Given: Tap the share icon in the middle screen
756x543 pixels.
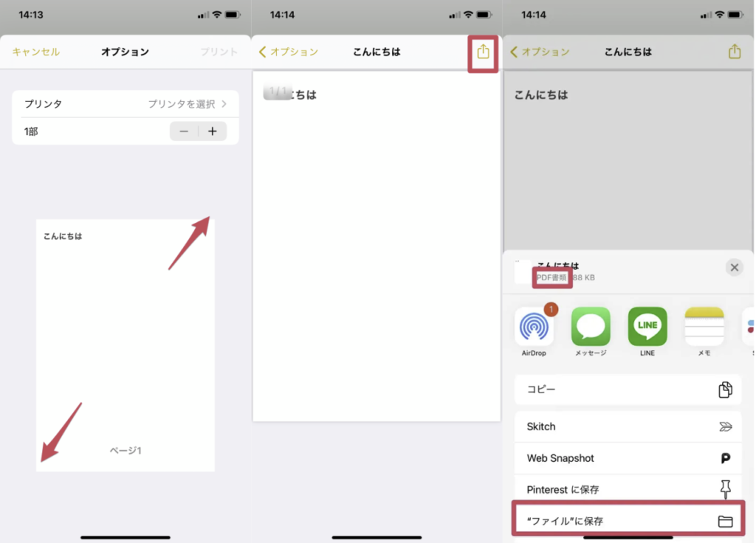Looking at the screenshot, I should click(x=483, y=52).
